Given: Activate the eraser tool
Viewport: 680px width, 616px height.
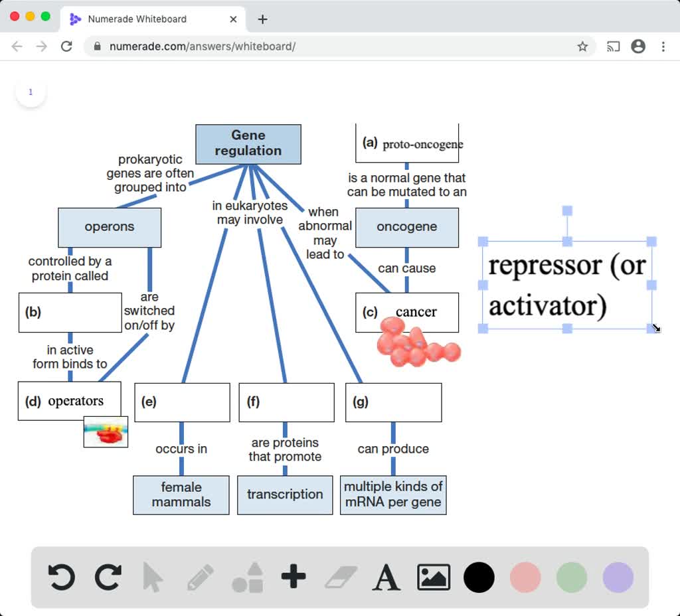Looking at the screenshot, I should 340,577.
